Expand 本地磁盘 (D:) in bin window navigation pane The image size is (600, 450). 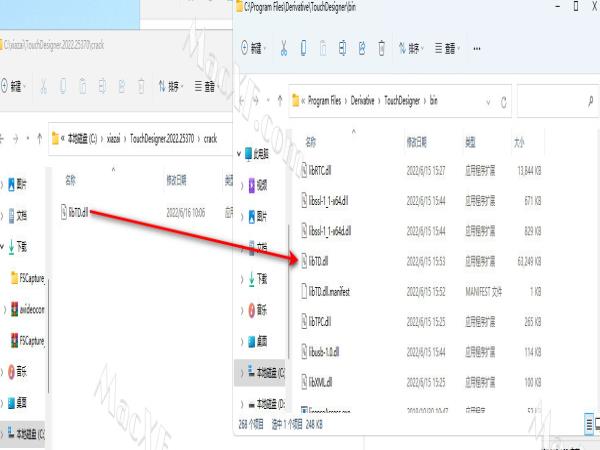click(242, 404)
